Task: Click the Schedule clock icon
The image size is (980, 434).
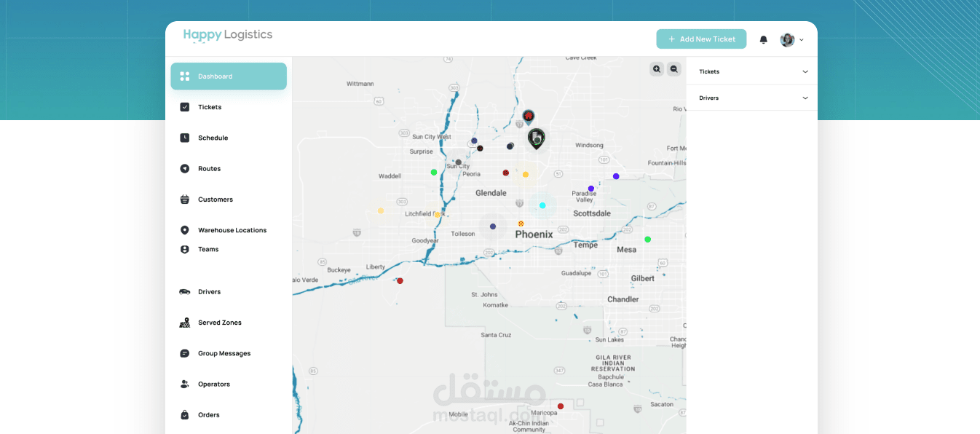Action: pyautogui.click(x=184, y=138)
